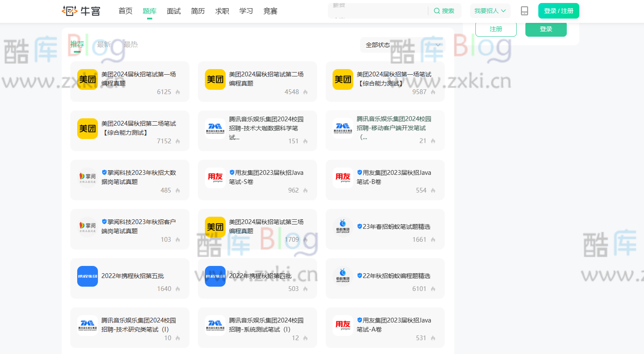Click the 注册 button
644x354 pixels.
click(x=496, y=30)
